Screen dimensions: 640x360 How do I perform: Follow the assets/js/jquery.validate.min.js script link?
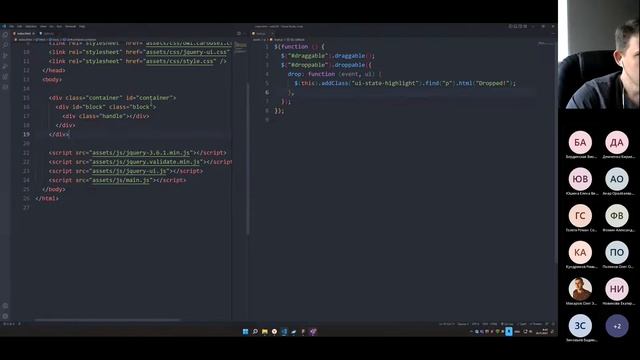[x=146, y=162]
